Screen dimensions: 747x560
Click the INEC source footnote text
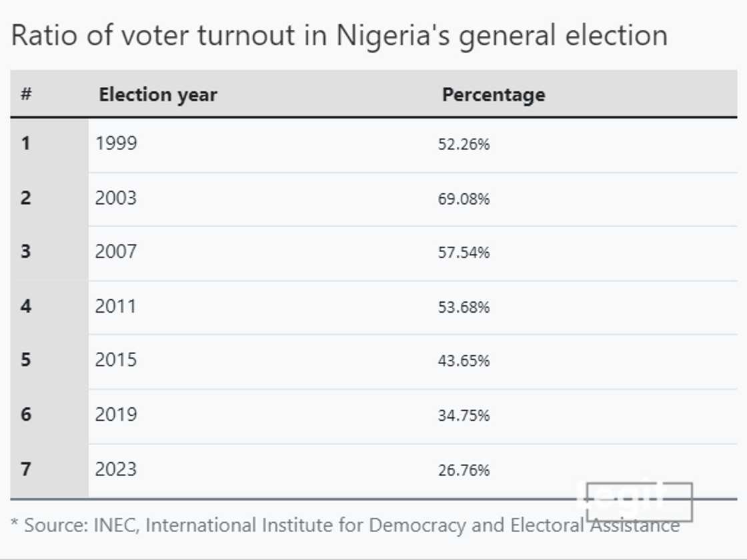point(345,525)
